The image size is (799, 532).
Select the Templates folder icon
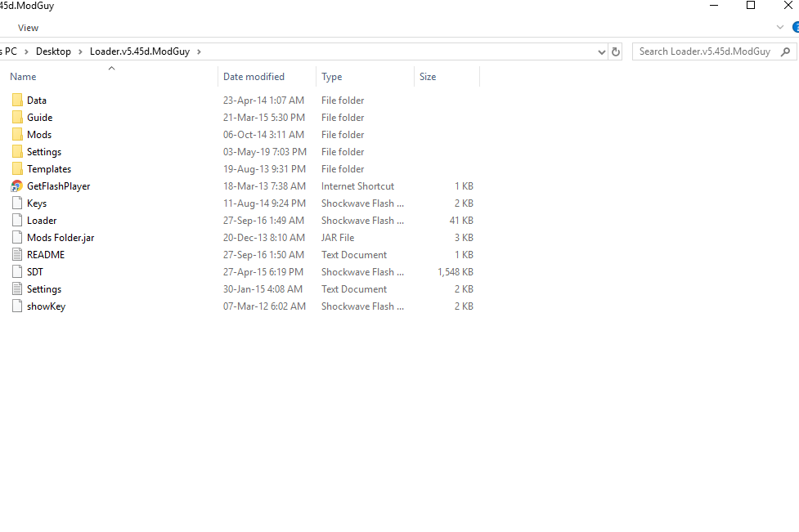(17, 169)
